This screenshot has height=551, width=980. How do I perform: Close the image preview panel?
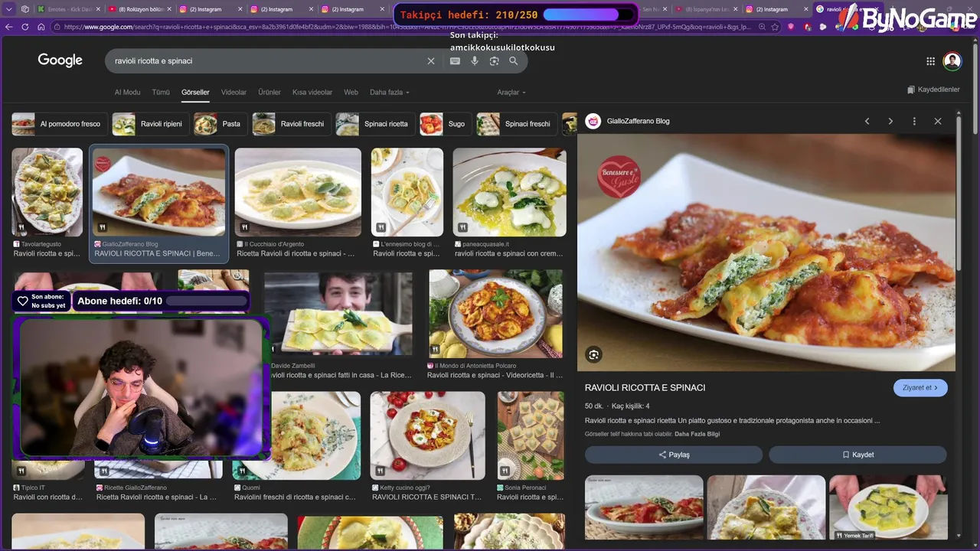938,121
